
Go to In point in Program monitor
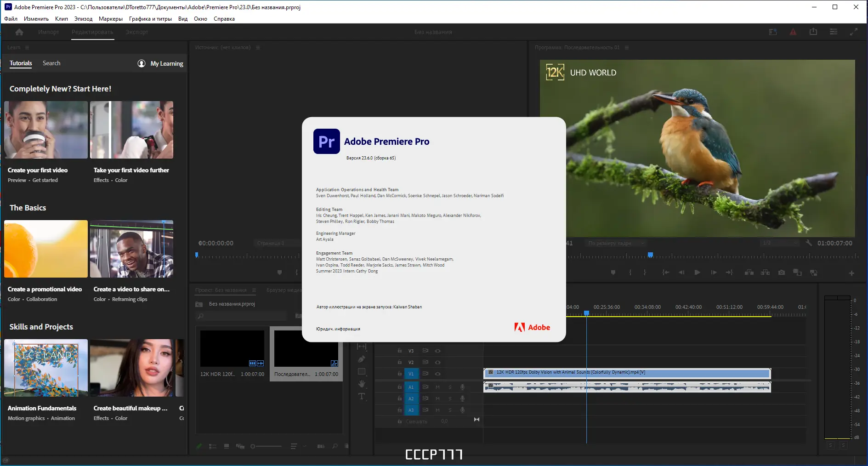pyautogui.click(x=665, y=273)
